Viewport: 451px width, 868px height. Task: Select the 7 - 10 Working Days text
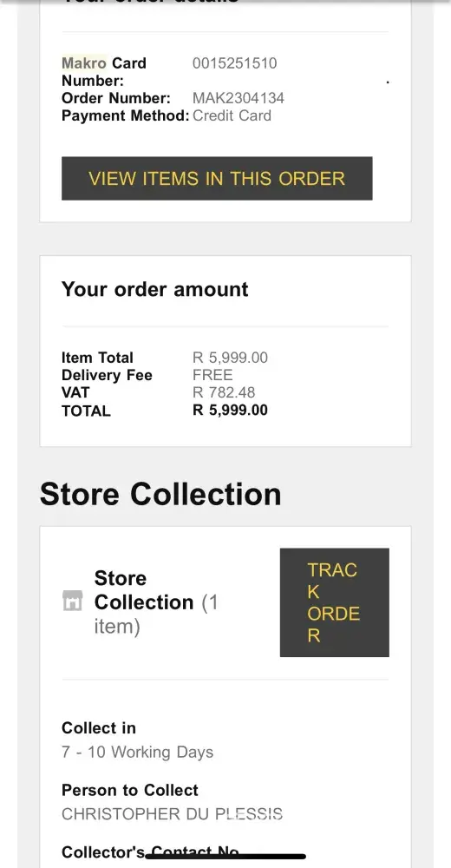point(137,753)
